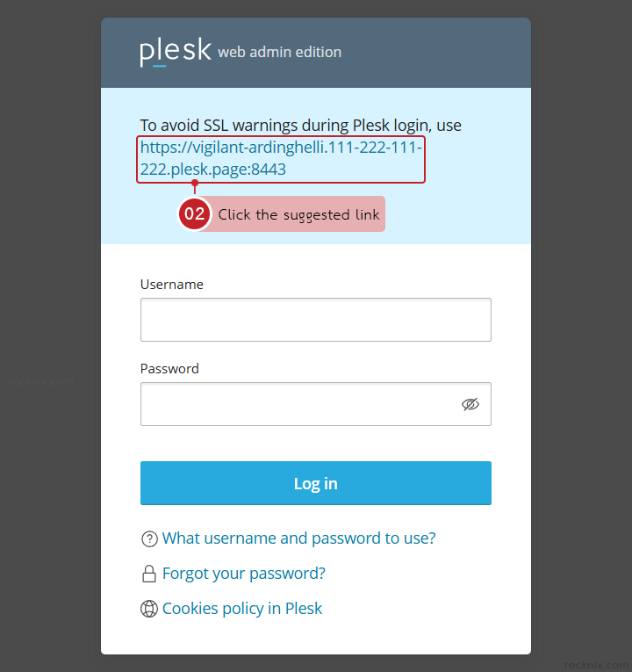Click the Plesk logo in the header
632x672 pixels.
point(176,52)
